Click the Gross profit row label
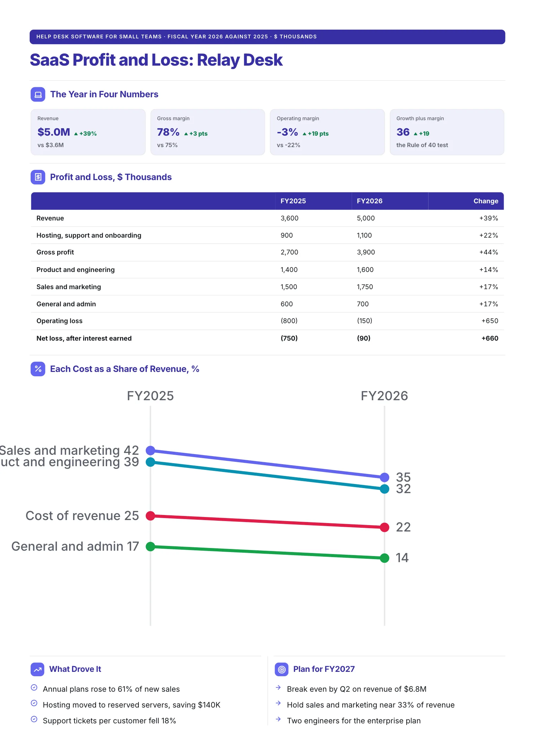Screen dimensions: 535x756 (x=55, y=252)
